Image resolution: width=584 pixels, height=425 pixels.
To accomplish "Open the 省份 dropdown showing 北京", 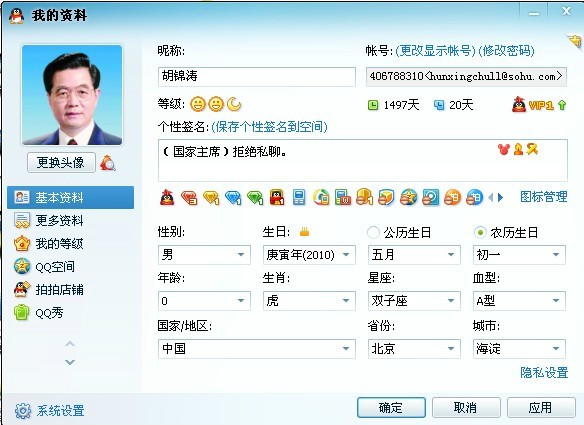I will pos(414,349).
